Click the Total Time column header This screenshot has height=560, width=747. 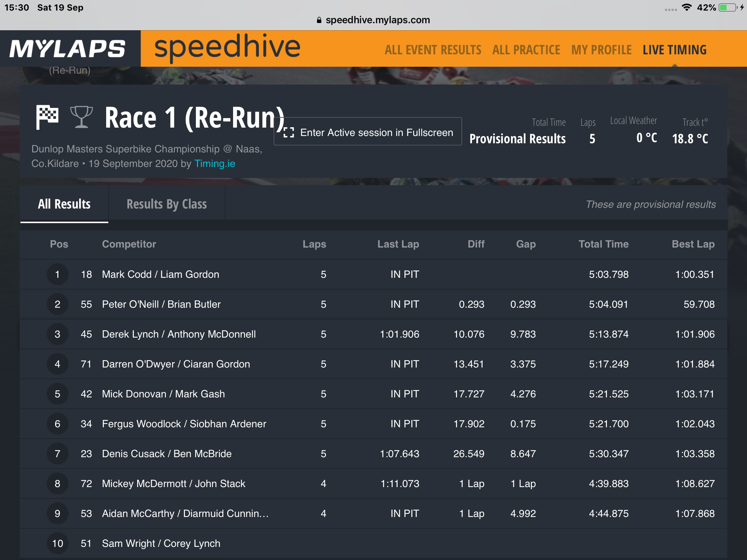tap(603, 244)
